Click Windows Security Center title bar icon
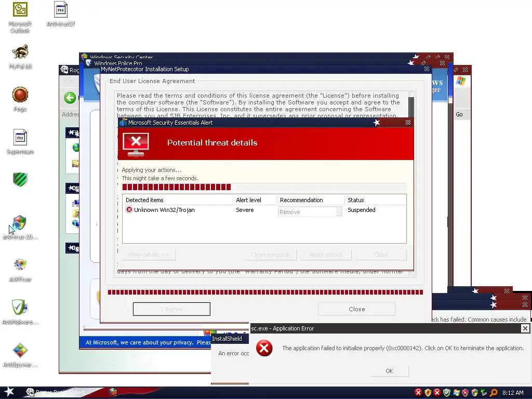 point(84,56)
